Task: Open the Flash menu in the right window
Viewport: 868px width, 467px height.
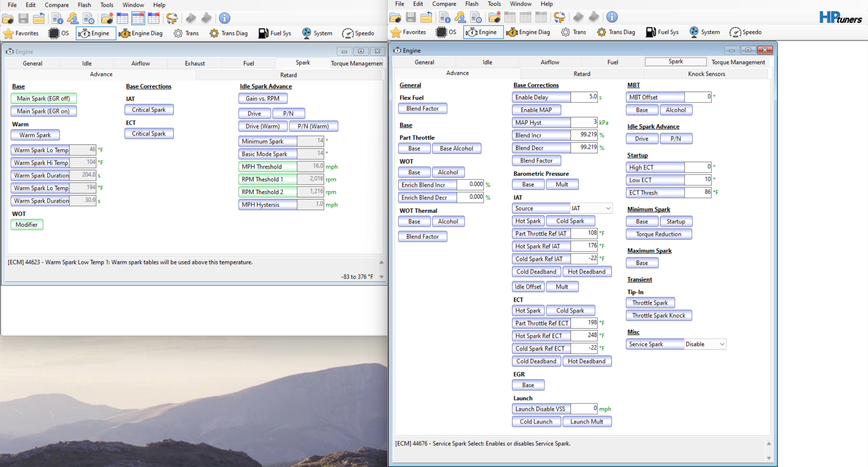Action: [471, 4]
